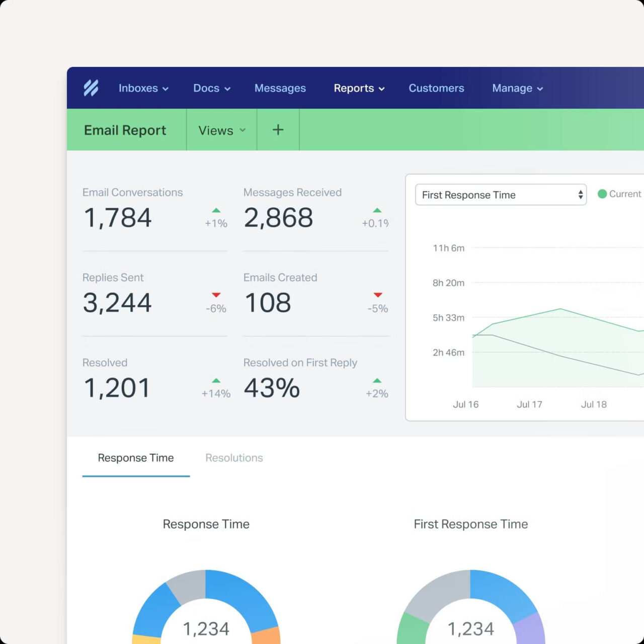Select the Messages menu item
The image size is (644, 644).
280,88
